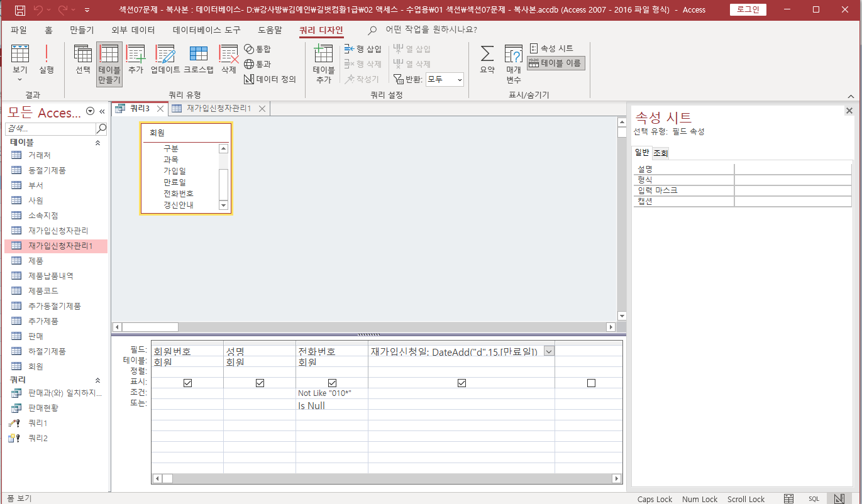Toggle the 요약 (Totals) sigma icon
Image resolution: width=862 pixels, height=504 pixels.
click(x=487, y=60)
